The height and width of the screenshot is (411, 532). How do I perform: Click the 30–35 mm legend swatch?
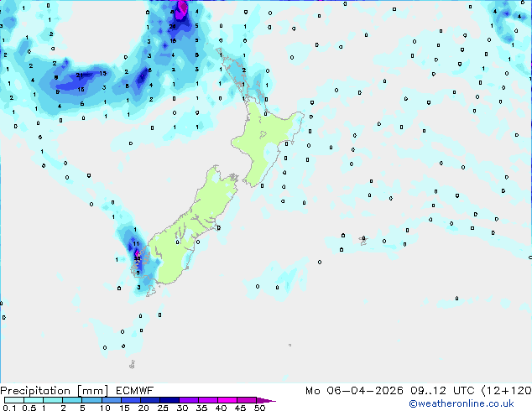pyautogui.click(x=188, y=400)
